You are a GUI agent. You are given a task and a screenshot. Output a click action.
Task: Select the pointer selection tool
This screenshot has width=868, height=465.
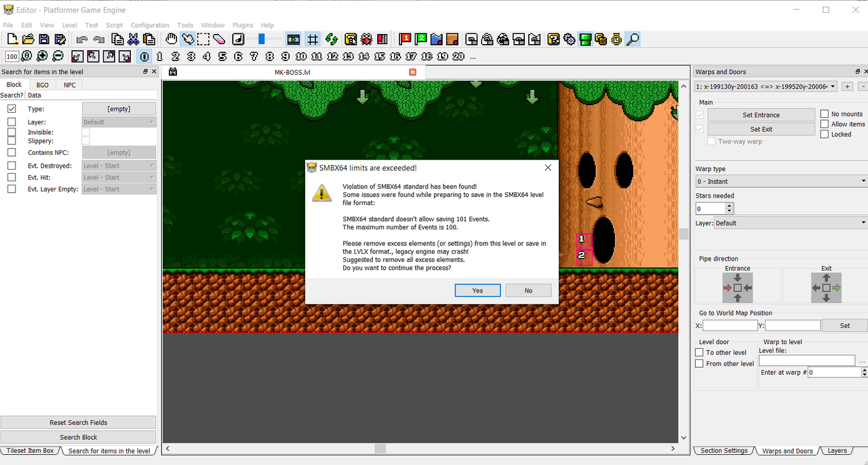coord(188,39)
